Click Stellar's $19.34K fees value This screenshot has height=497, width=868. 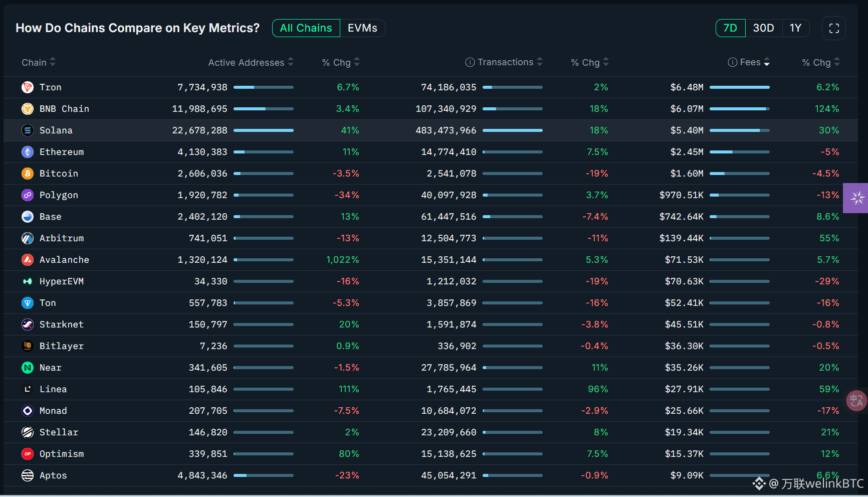(x=684, y=432)
